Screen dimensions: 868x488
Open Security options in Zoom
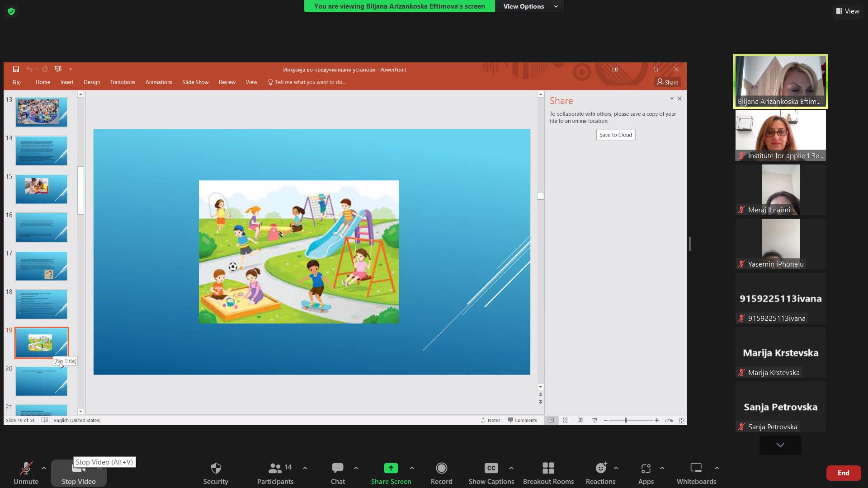pyautogui.click(x=216, y=473)
